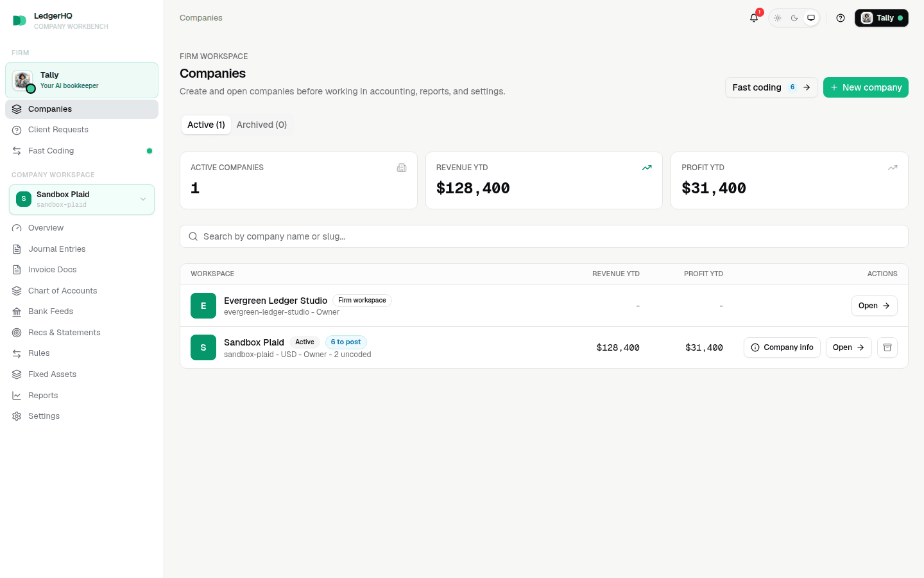Click the Reports chart icon
924x578 pixels.
click(17, 396)
